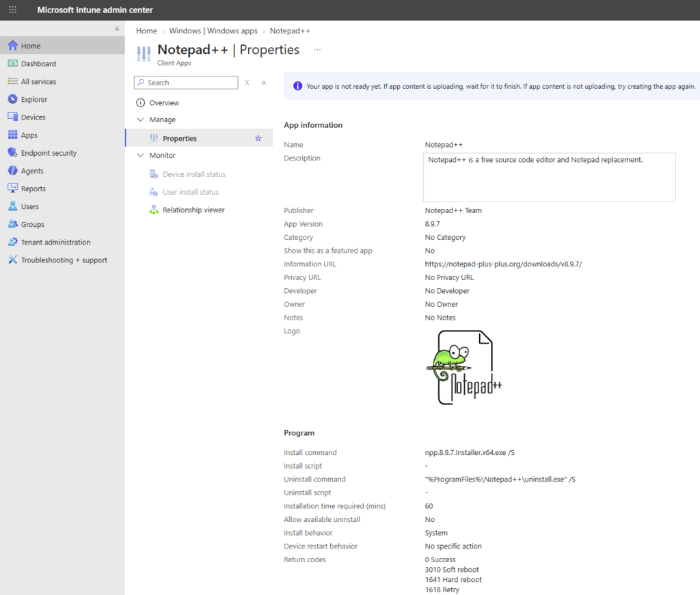Clear the resource menu search with X

(x=247, y=83)
